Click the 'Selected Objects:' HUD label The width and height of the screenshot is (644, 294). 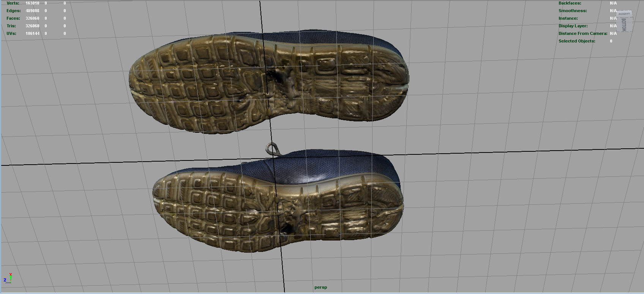577,41
